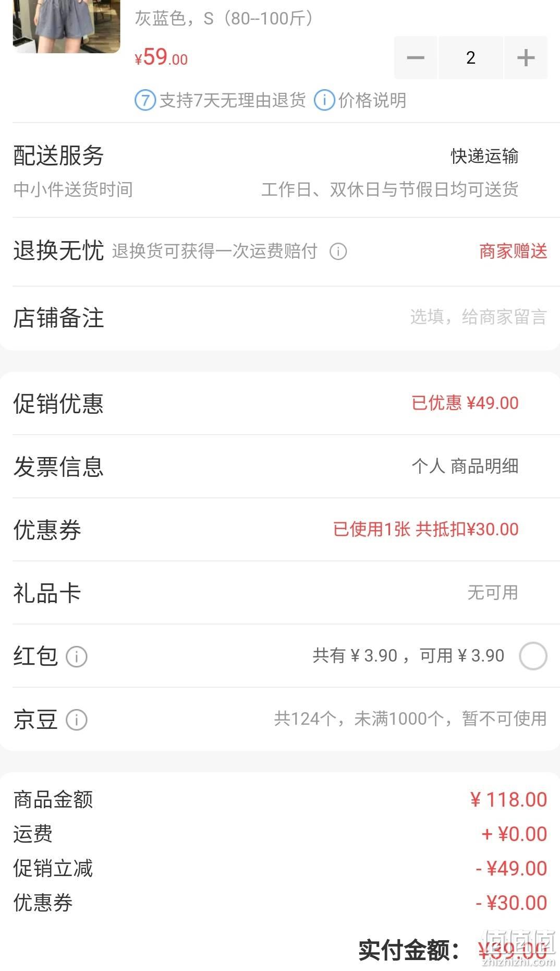Open the 价格说明 info icon
The height and width of the screenshot is (971, 560).
pyautogui.click(x=324, y=100)
